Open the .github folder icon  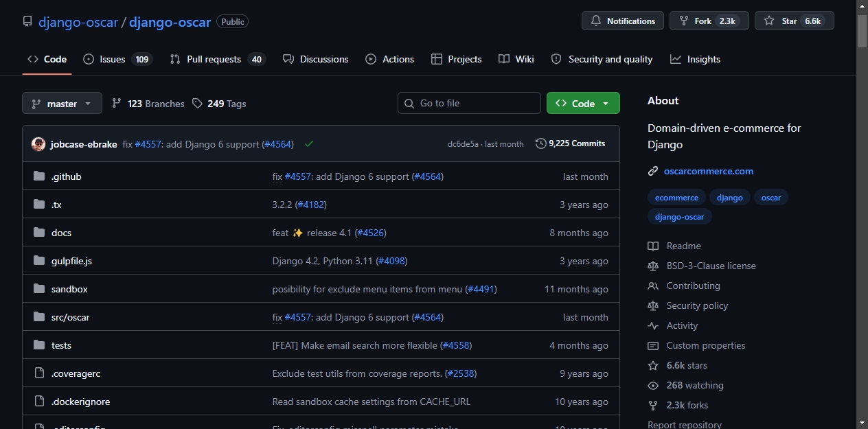39,176
